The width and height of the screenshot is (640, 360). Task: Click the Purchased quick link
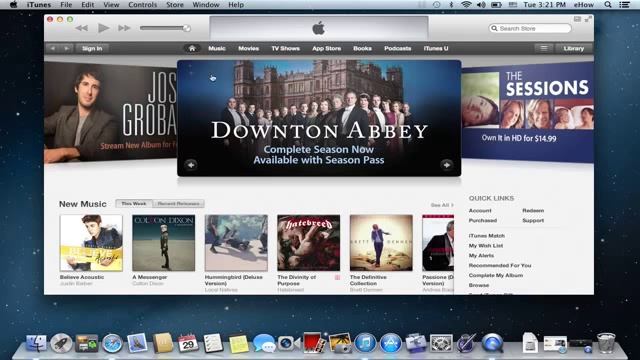pos(483,220)
